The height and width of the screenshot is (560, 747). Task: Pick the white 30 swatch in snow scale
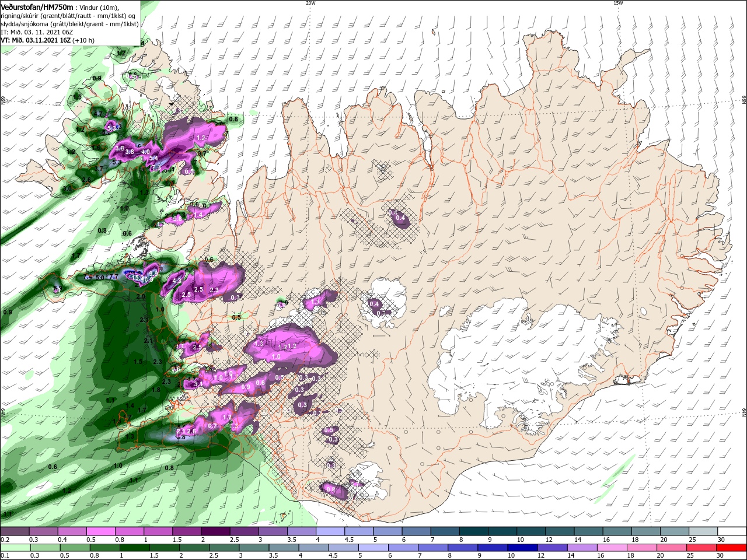pyautogui.click(x=732, y=531)
